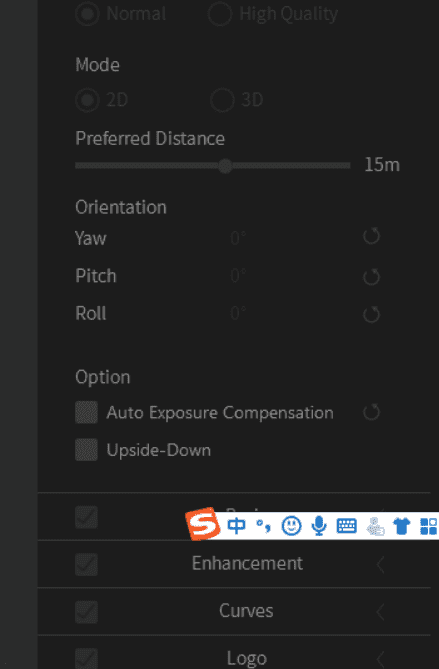Reset the Yaw orientation value
Screen dimensions: 439x669
click(371, 236)
